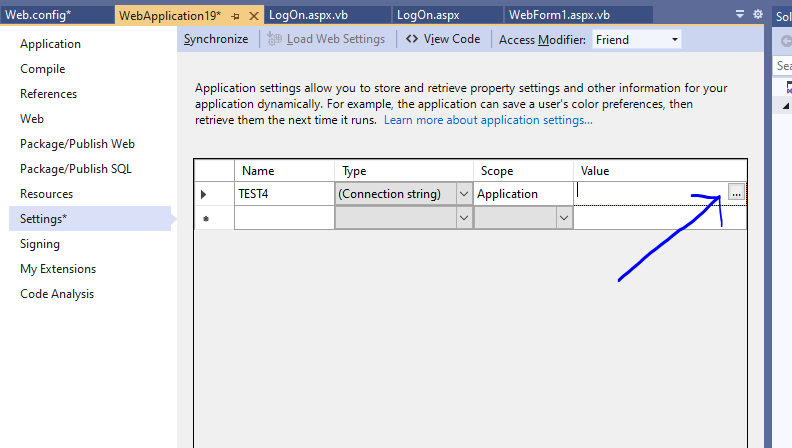Open the Web properties page

pos(32,119)
